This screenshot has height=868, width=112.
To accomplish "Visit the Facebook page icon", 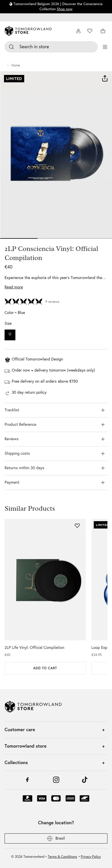I will (27, 779).
